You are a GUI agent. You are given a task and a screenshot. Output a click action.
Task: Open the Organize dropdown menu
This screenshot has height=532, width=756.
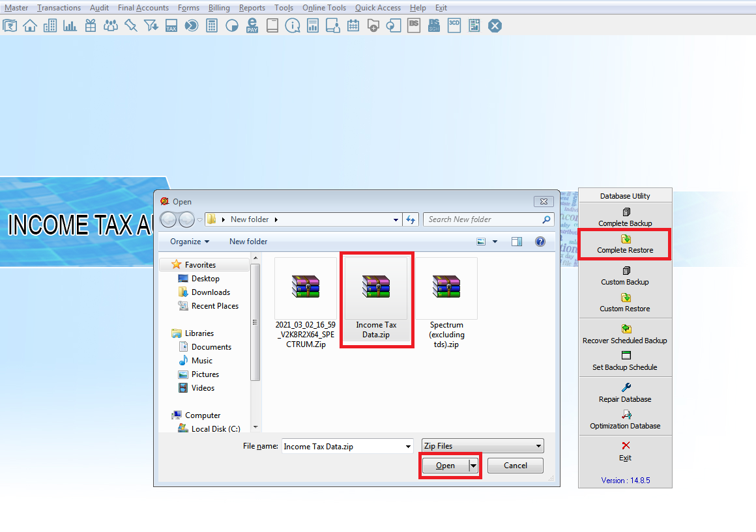tap(190, 242)
